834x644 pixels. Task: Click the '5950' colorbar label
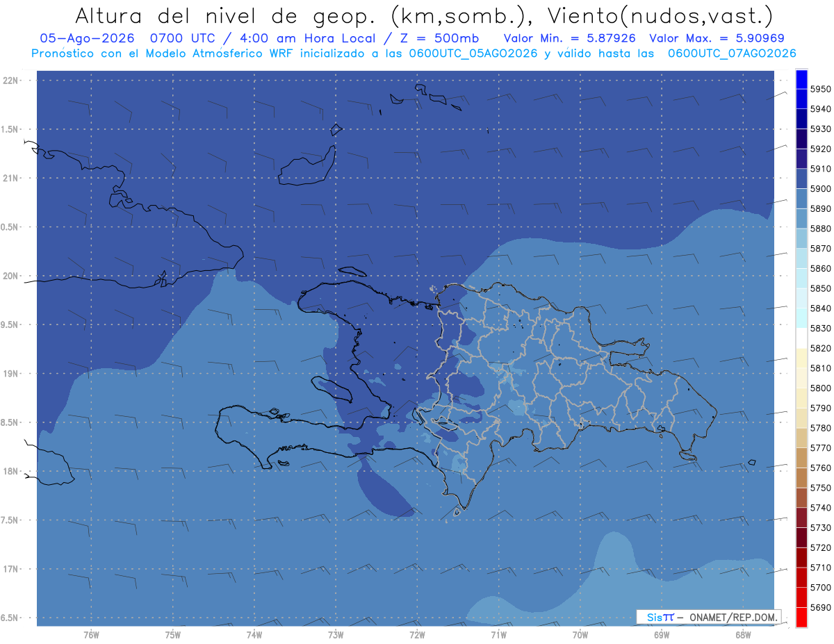(821, 89)
